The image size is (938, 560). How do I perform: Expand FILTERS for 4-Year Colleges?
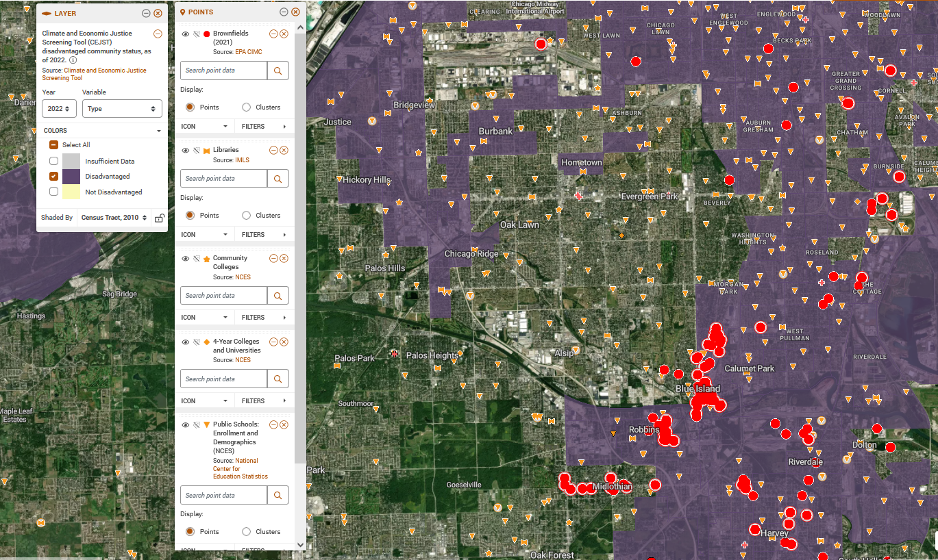(264, 401)
